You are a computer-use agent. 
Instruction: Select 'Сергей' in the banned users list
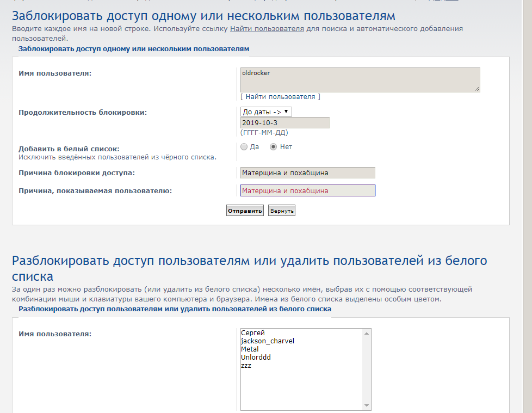[x=301, y=333]
